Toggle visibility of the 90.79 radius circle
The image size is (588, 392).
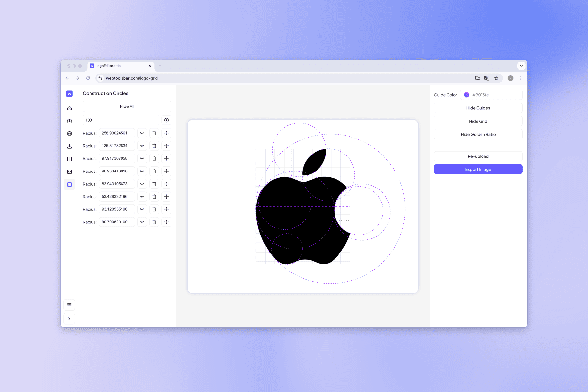(142, 222)
